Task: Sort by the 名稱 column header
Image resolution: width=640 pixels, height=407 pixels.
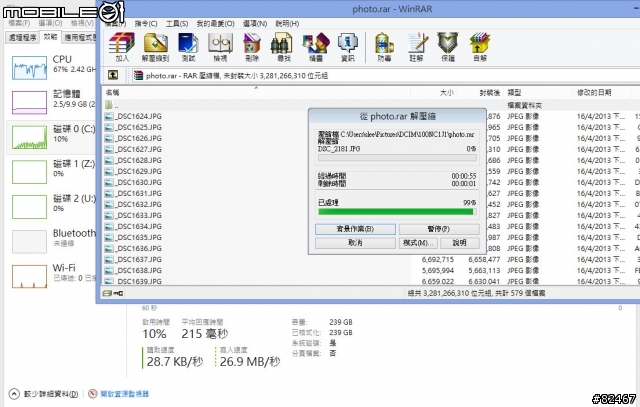Action: (256, 93)
